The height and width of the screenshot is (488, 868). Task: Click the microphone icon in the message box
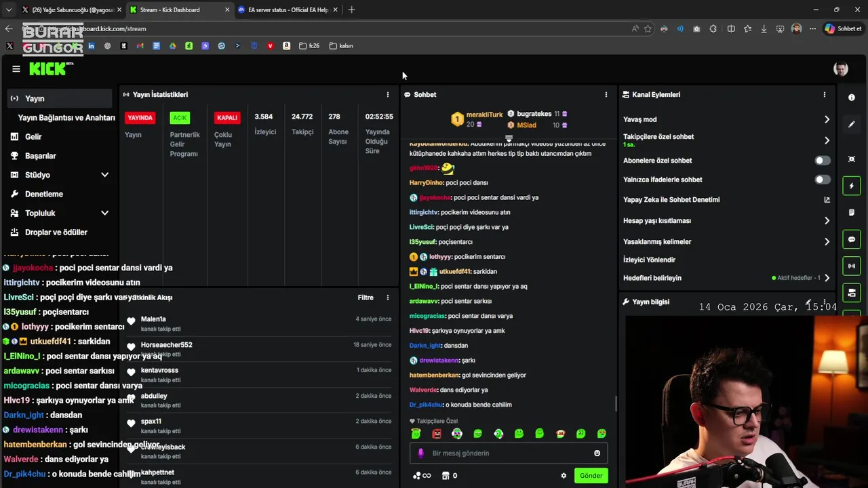click(x=420, y=453)
